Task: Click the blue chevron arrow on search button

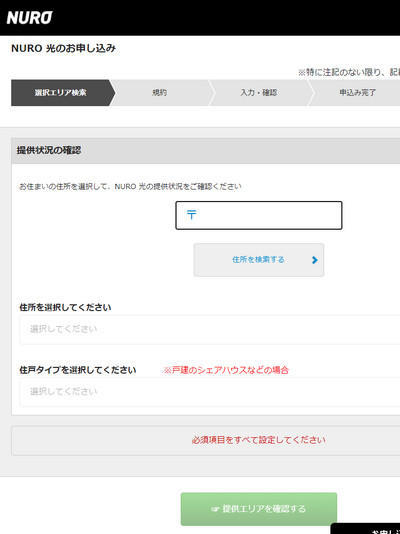Action: point(315,260)
